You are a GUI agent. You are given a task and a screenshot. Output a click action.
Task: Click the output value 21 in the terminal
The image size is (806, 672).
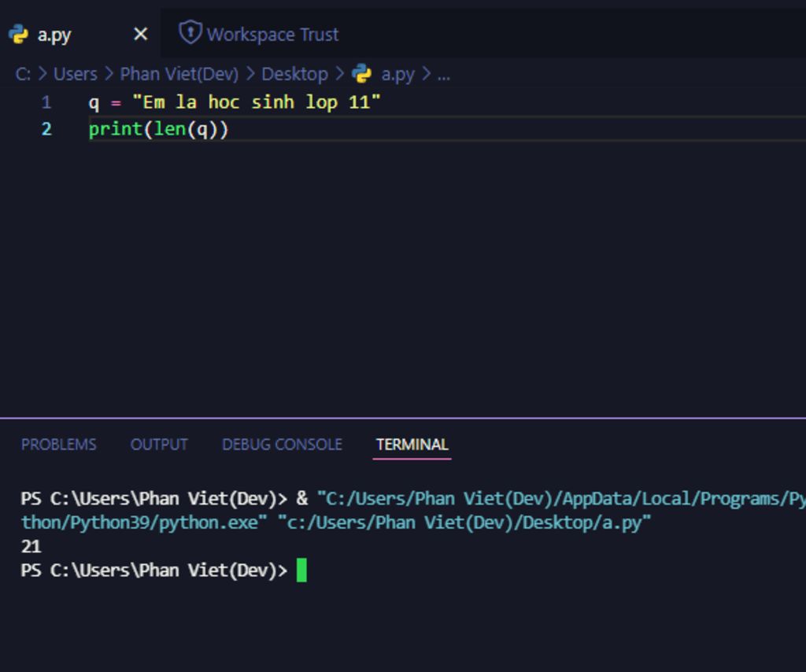pos(31,546)
